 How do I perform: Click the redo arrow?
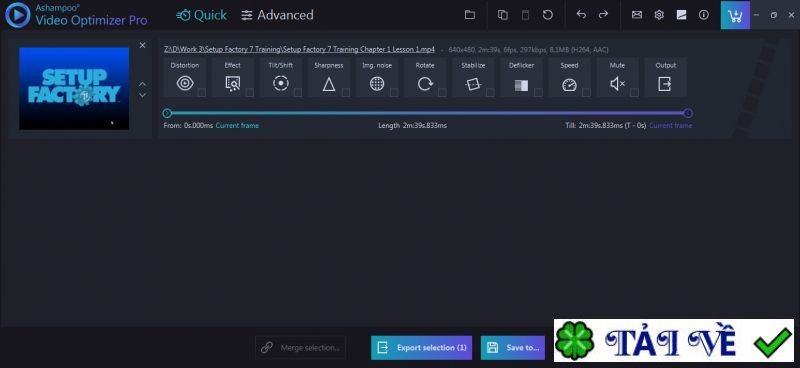tap(603, 15)
